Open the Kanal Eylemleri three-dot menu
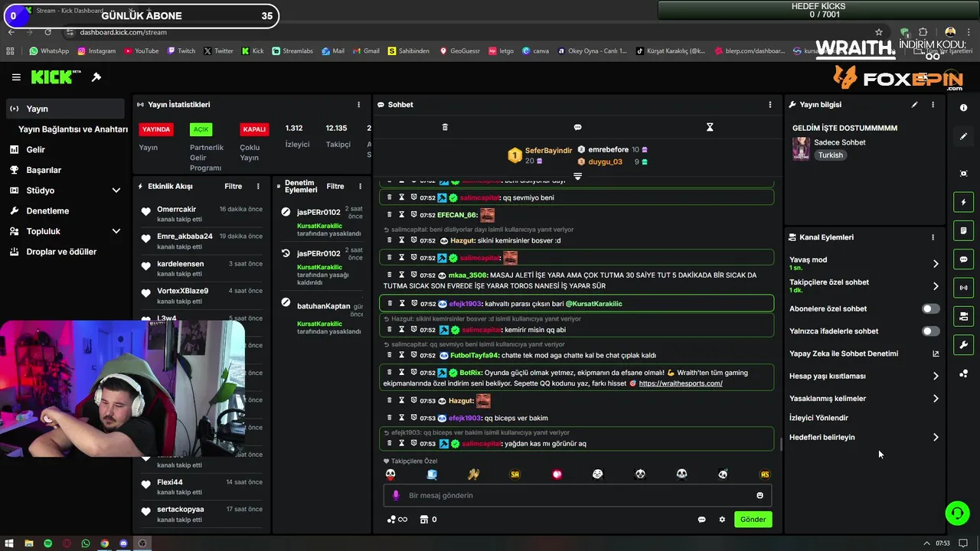This screenshot has height=551, width=980. tap(933, 237)
